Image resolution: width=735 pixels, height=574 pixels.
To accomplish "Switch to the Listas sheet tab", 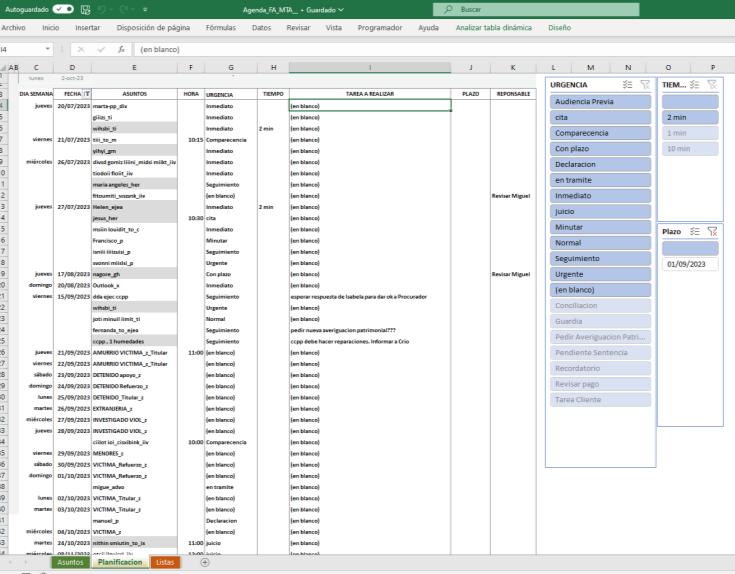I will pyautogui.click(x=165, y=562).
